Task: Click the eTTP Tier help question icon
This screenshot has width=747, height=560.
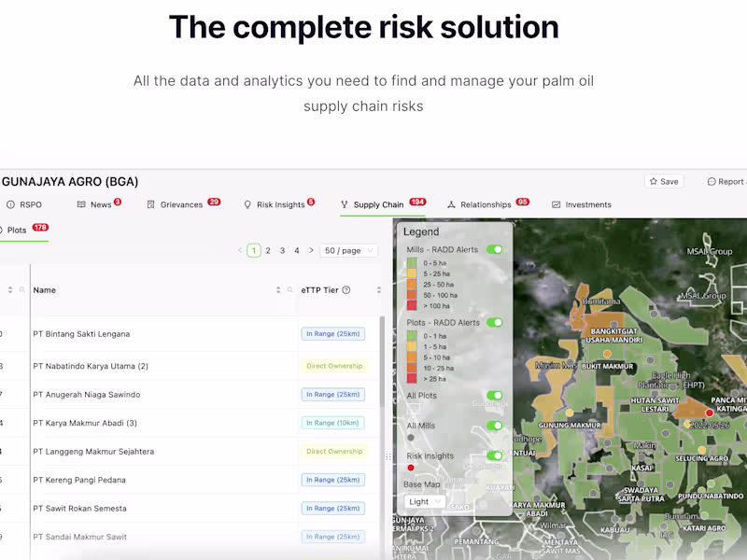Action: click(x=346, y=290)
